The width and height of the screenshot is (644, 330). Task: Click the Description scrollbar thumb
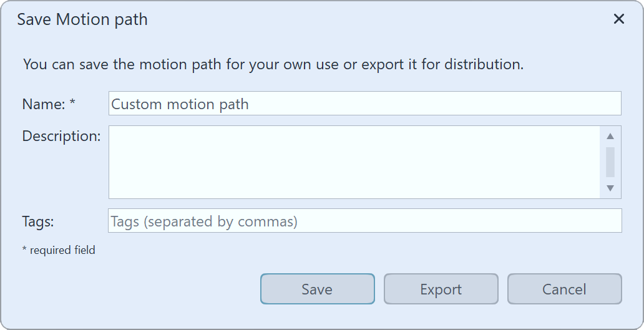click(x=610, y=162)
